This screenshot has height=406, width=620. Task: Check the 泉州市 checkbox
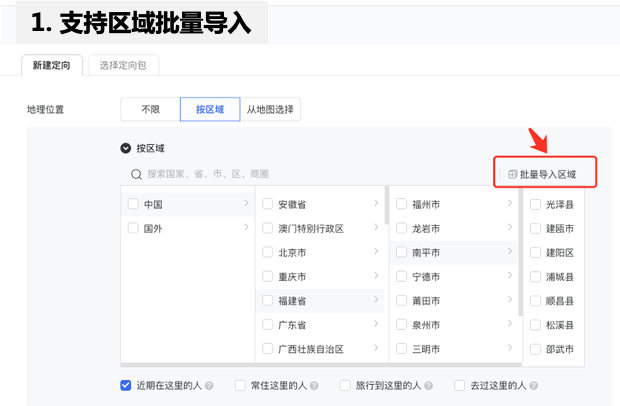[x=401, y=325]
